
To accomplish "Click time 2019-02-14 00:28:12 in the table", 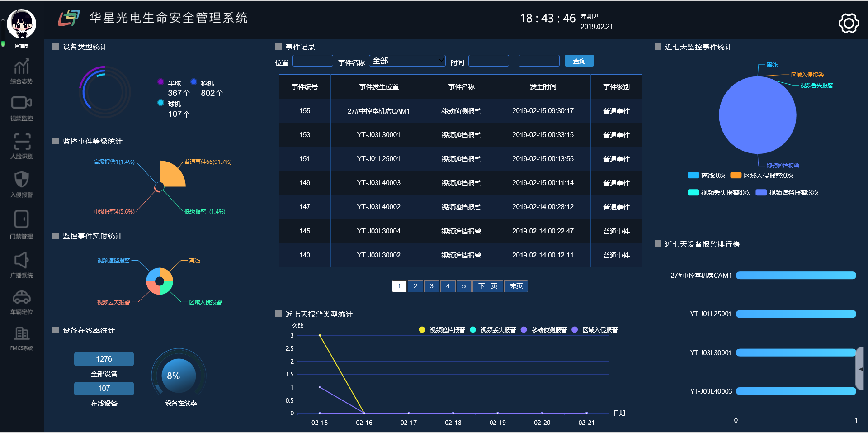I will pos(543,207).
